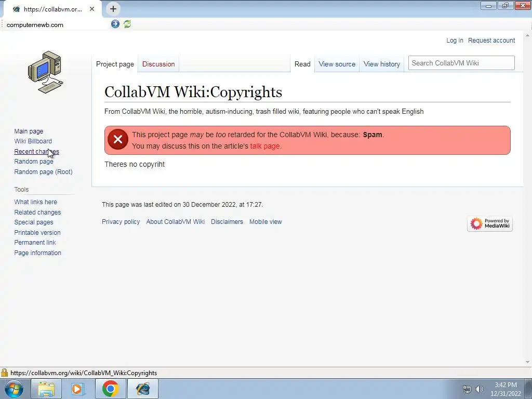Click the volume speaker tray icon
Image resolution: width=532 pixels, height=399 pixels.
tap(479, 389)
